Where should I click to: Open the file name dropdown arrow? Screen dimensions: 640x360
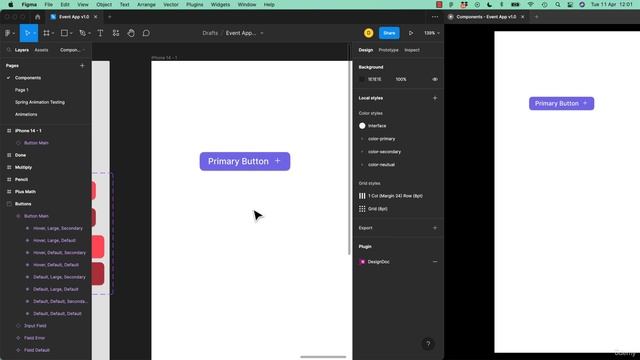(262, 33)
